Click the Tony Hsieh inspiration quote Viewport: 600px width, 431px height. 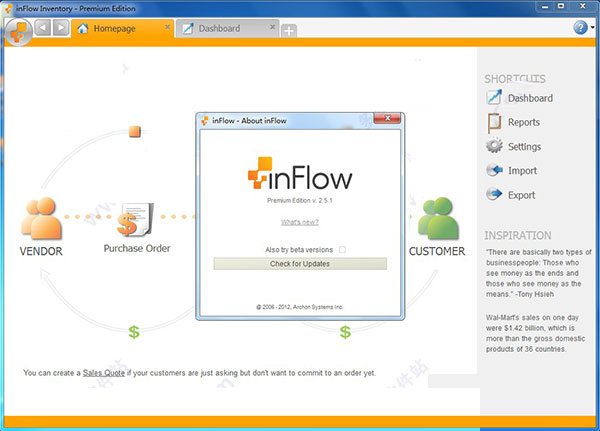pos(539,273)
